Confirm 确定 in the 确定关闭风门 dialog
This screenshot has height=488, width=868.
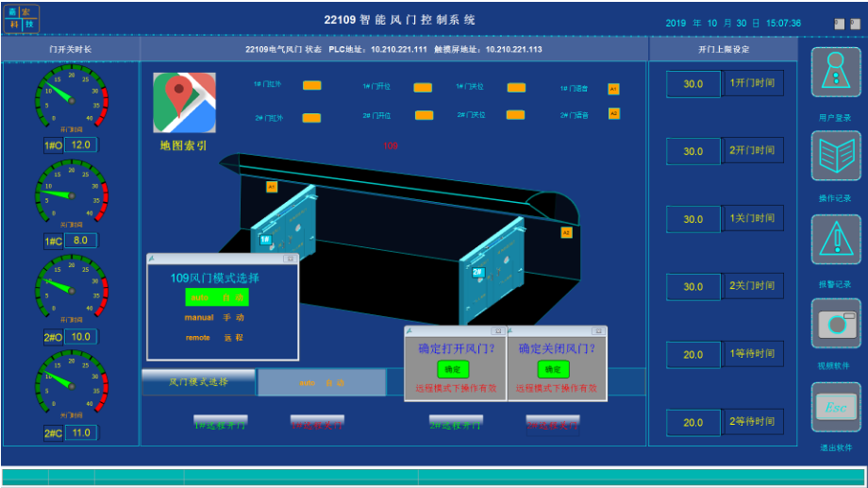[555, 369]
